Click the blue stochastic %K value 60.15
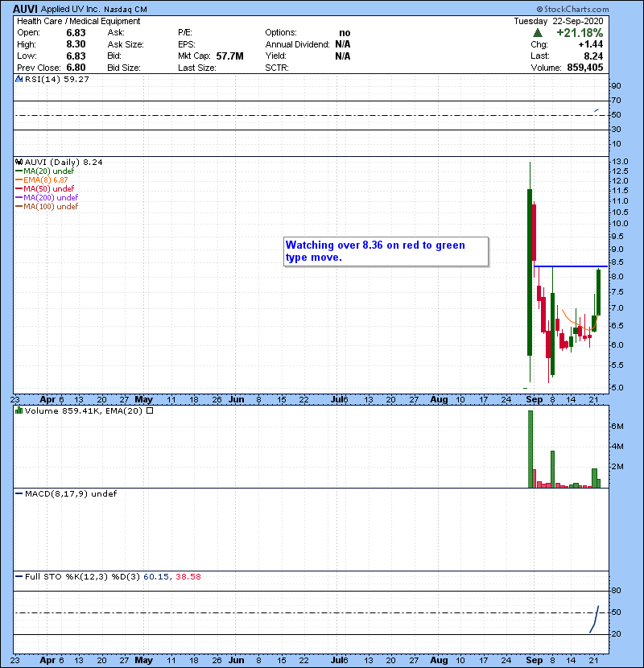The height and width of the screenshot is (668, 644). pyautogui.click(x=156, y=576)
